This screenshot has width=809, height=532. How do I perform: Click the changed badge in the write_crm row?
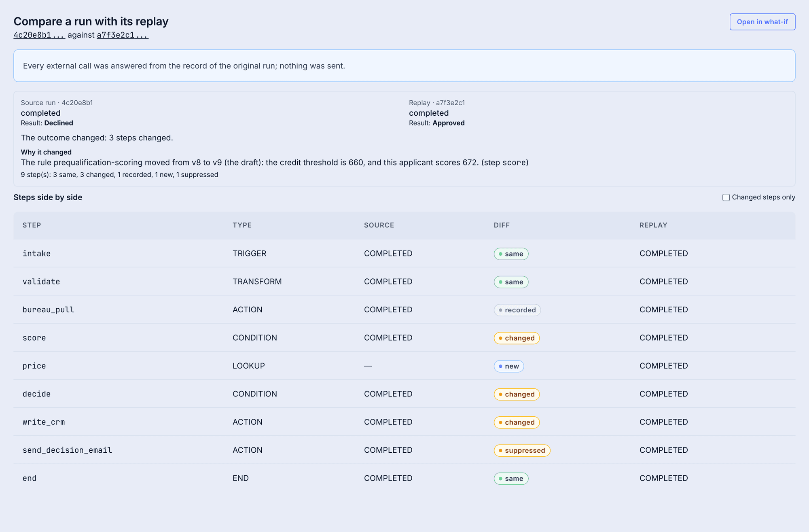517,422
